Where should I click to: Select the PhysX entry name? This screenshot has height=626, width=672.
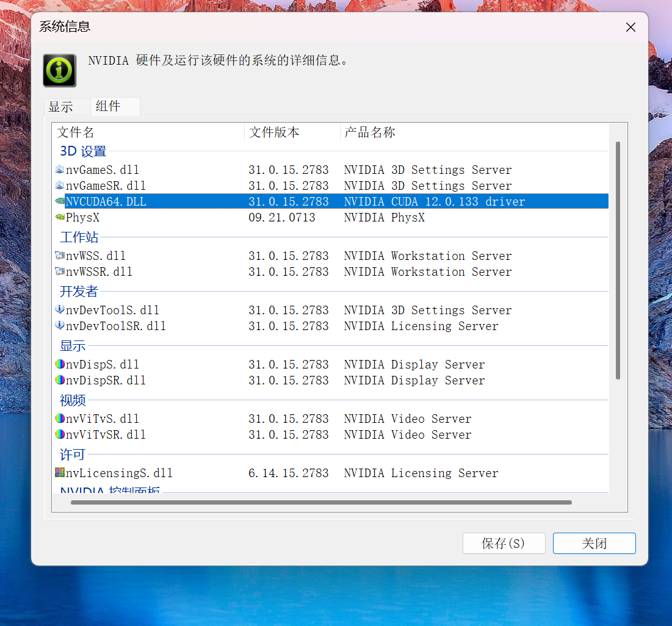pos(83,217)
